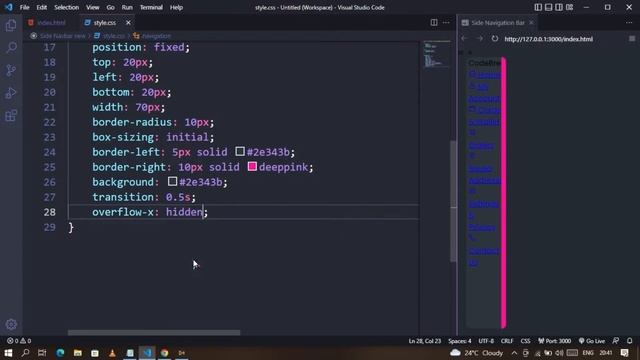This screenshot has width=640, height=360.
Task: Open the Edit menu
Action: [42, 7]
